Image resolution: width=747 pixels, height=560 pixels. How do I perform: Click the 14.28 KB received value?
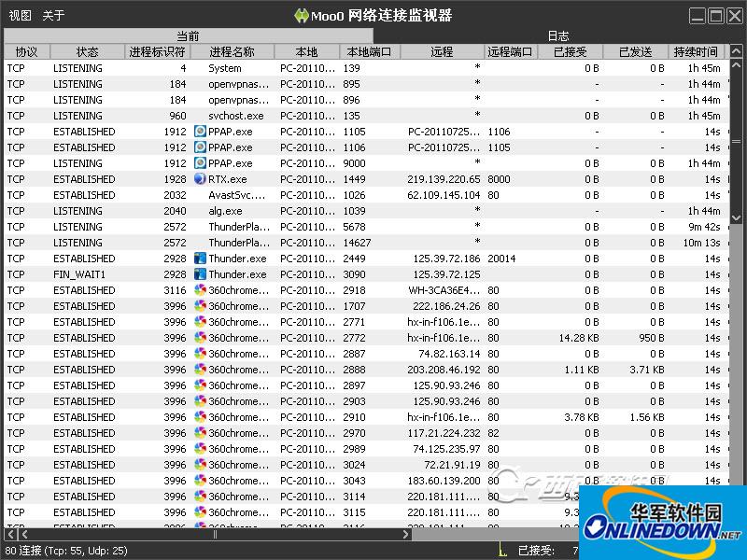pos(579,338)
